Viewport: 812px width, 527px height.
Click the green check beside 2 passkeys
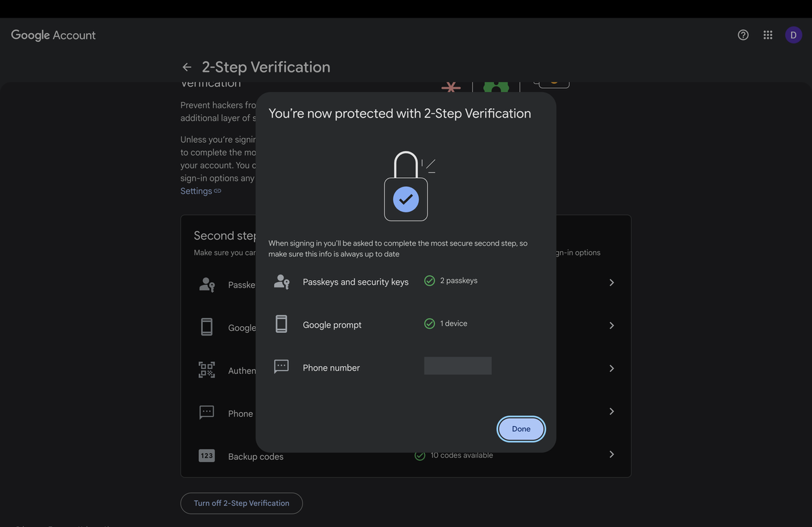click(x=430, y=281)
